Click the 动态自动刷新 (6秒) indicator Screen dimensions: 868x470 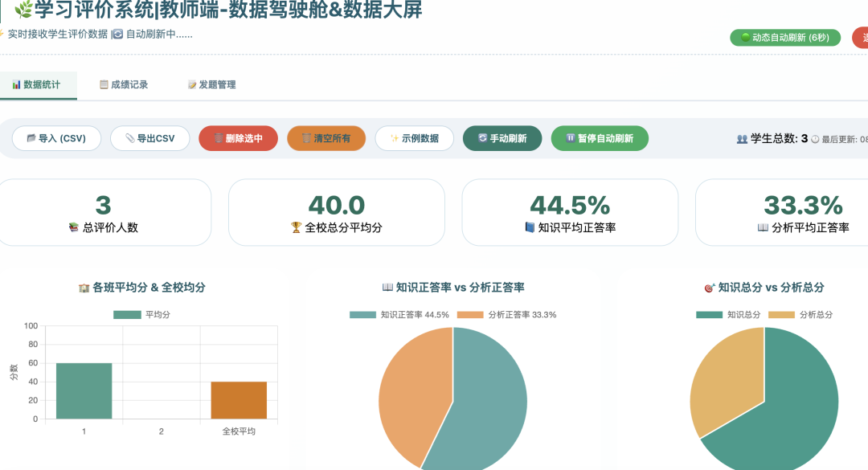(785, 38)
